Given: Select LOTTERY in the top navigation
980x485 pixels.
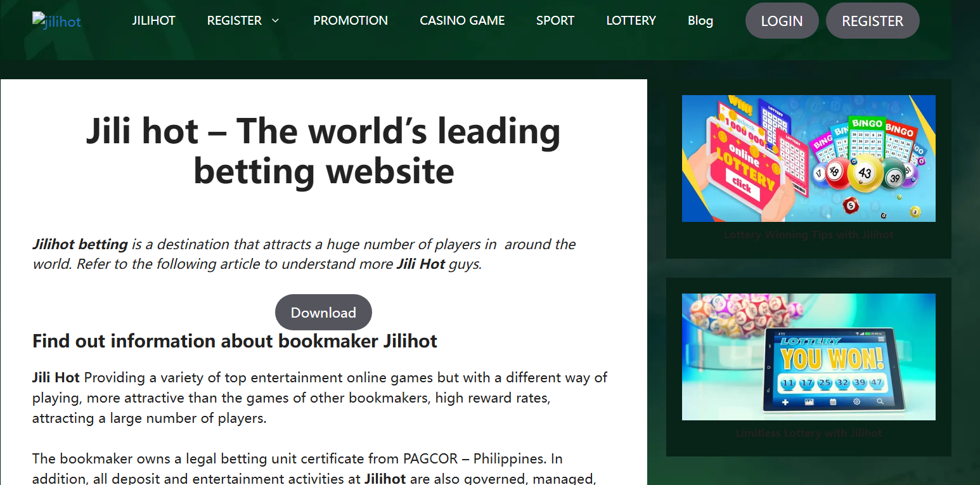Looking at the screenshot, I should tap(631, 21).
